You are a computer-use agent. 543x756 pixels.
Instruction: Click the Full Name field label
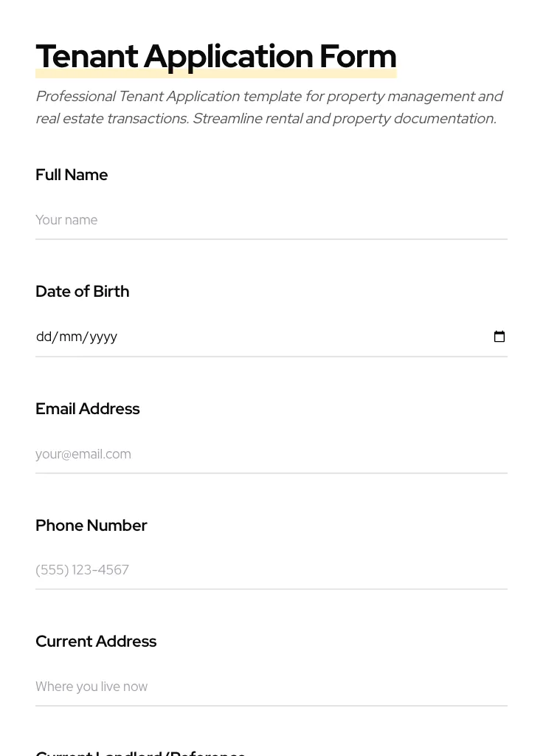(72, 175)
